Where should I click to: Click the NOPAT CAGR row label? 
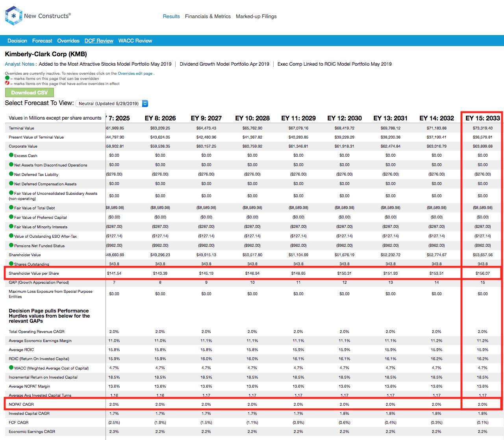[21, 404]
